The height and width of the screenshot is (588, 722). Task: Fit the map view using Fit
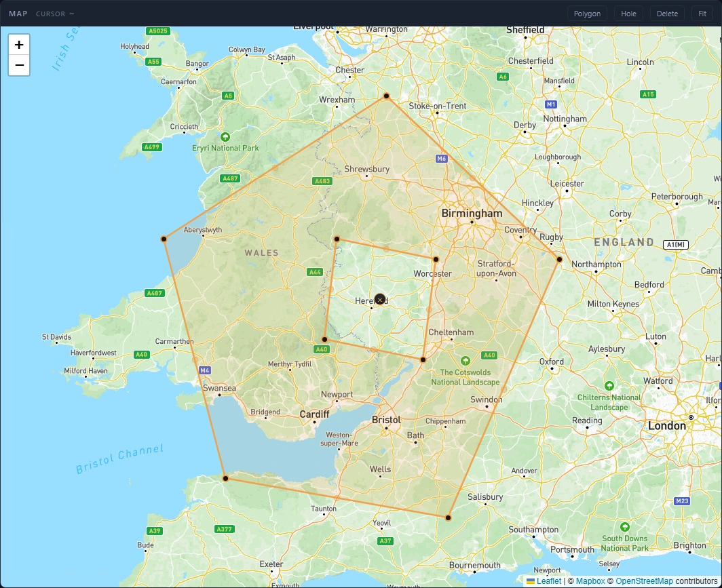coord(702,14)
